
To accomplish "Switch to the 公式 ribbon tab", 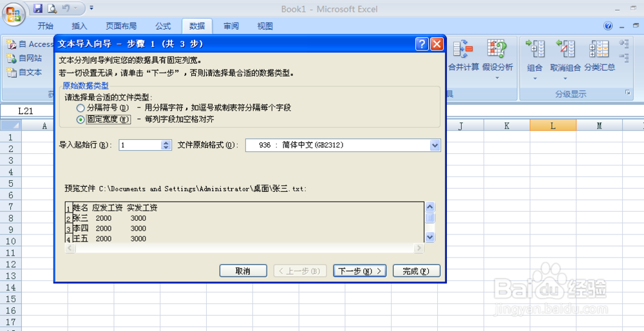I will [x=163, y=26].
